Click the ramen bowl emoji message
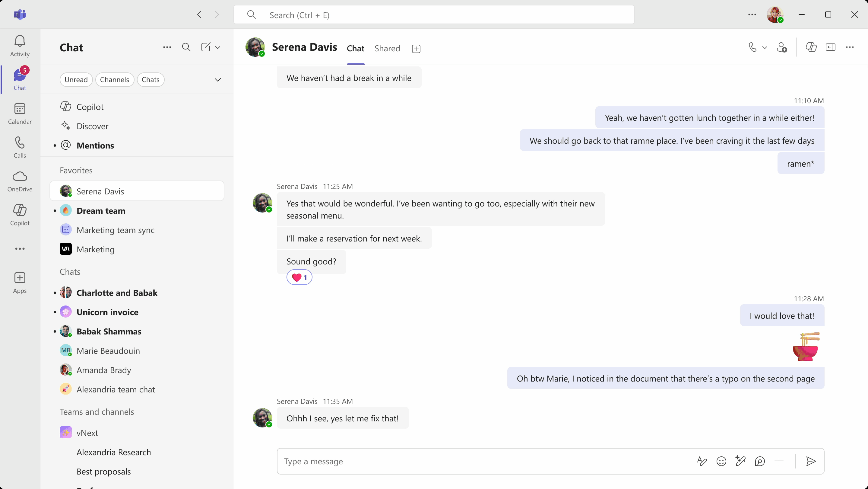 806,346
